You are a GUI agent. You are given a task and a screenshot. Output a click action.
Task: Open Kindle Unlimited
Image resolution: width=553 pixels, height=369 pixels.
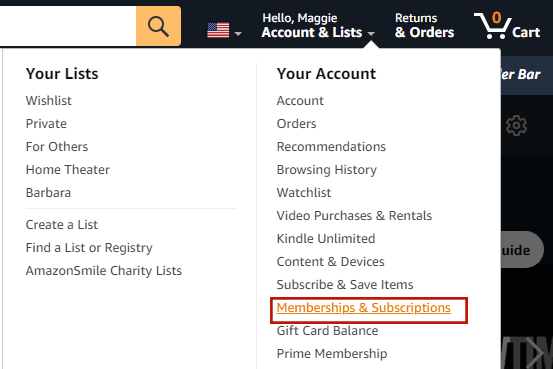(x=326, y=238)
